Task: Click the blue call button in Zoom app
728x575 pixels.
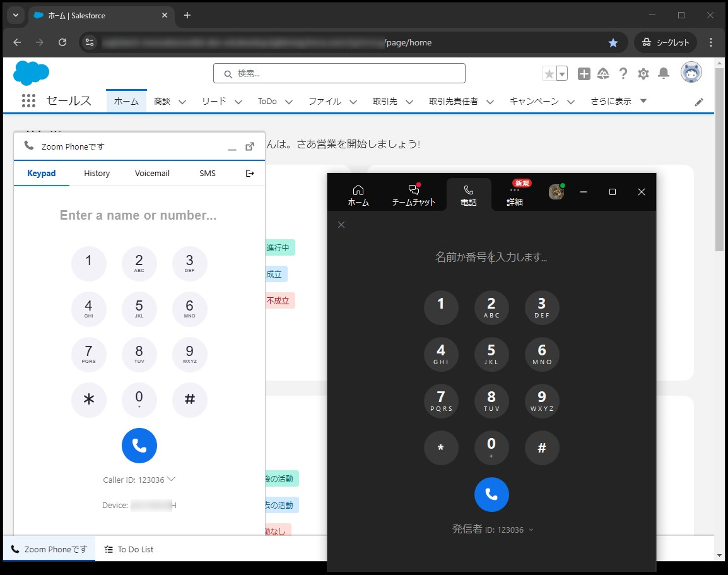Action: [491, 495]
